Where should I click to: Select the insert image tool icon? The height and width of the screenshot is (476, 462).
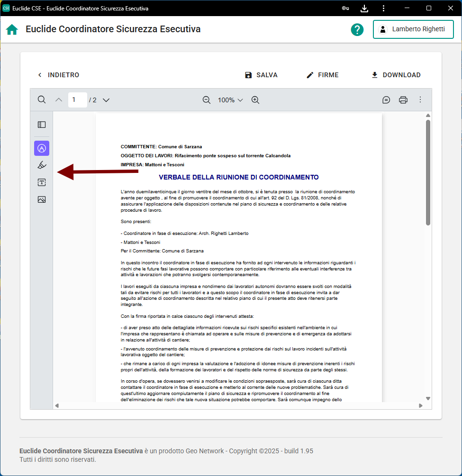point(42,199)
